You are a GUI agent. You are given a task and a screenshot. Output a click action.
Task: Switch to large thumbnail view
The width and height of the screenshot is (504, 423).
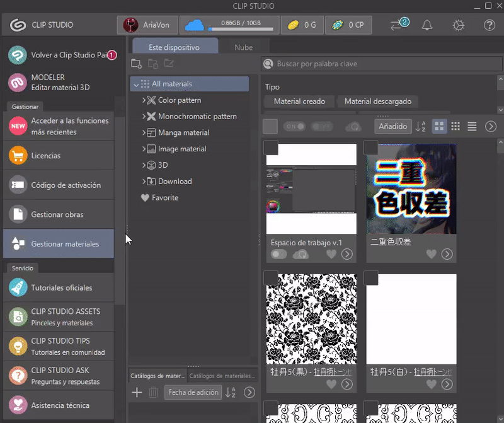(439, 126)
